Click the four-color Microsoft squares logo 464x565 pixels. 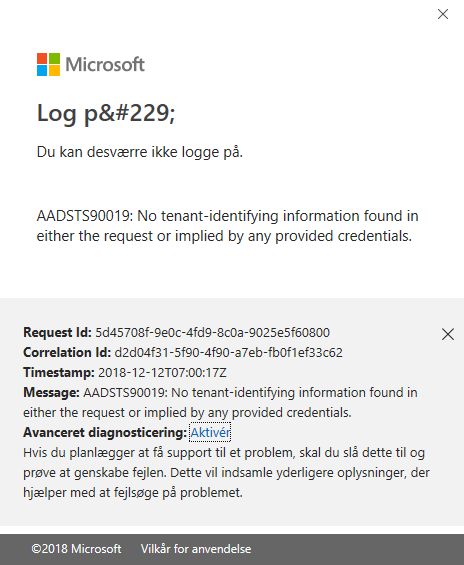pos(48,64)
